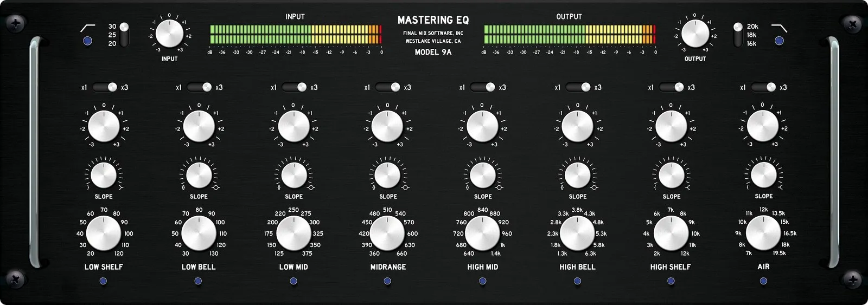Toggle the high-pass filter enable LED button
This screenshot has width=868, height=305.
[x=87, y=41]
